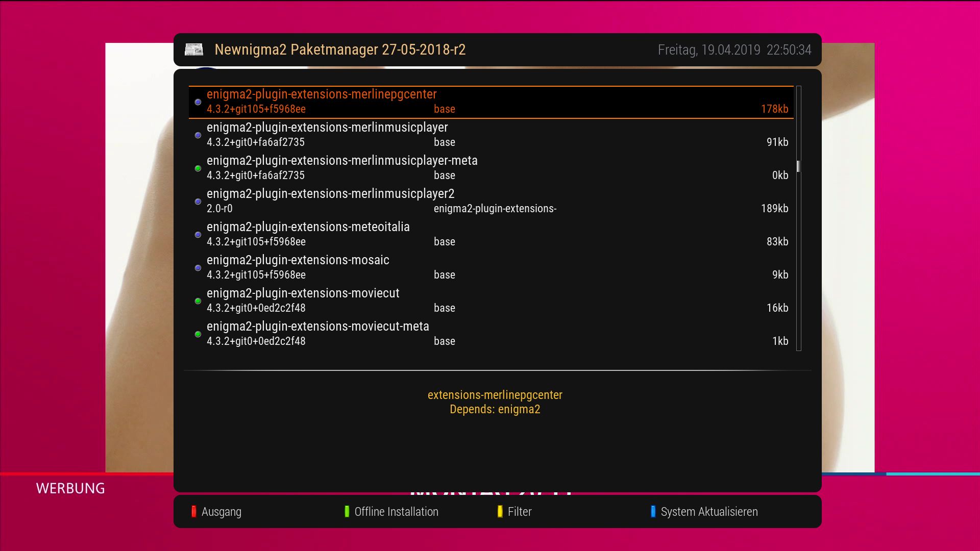Click blue status dot for meteoitalia package
The image size is (980, 551).
click(x=198, y=235)
